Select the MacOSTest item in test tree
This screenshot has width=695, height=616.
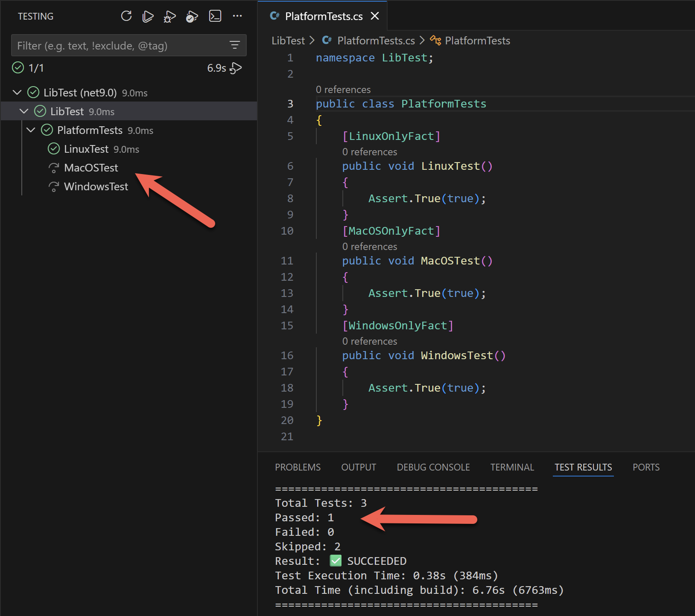(91, 168)
